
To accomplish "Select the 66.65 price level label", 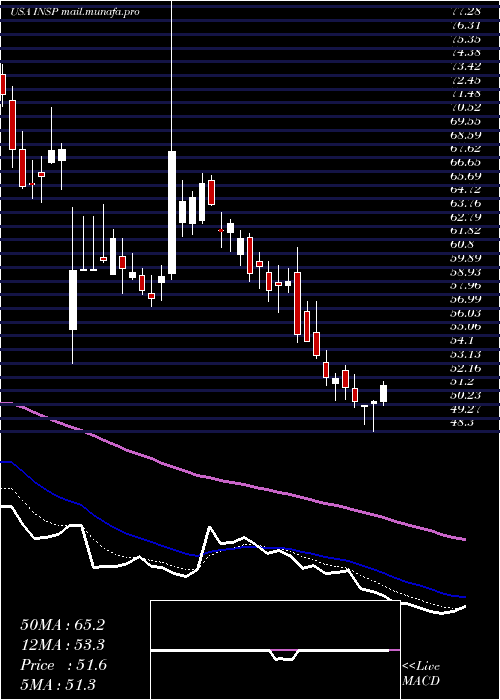I will pos(465,162).
